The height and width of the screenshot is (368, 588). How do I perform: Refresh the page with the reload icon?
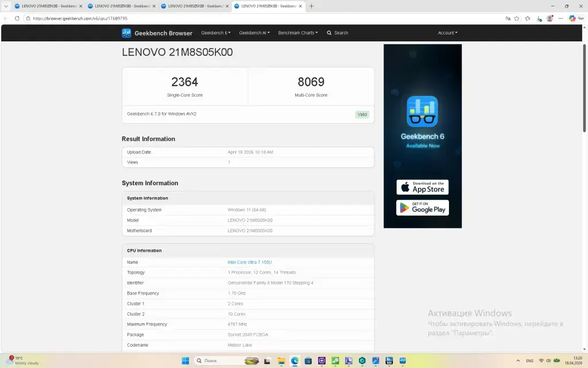17,18
